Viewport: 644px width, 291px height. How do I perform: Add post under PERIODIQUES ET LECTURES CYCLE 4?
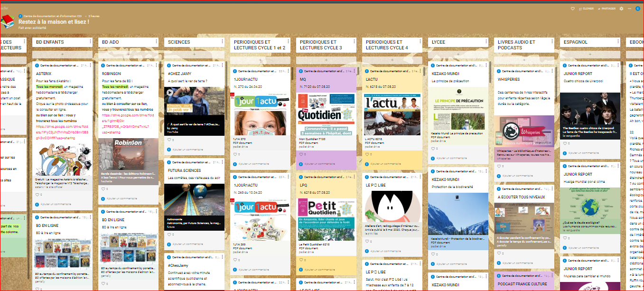[392, 60]
